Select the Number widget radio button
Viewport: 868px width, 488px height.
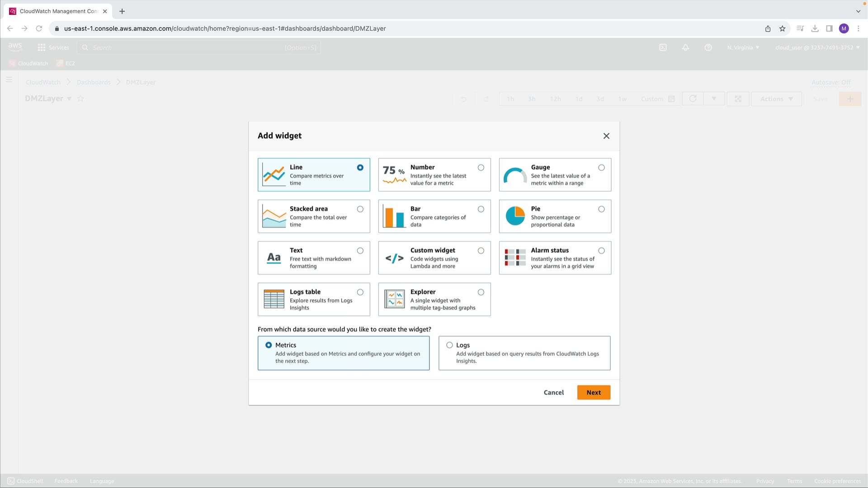click(481, 168)
